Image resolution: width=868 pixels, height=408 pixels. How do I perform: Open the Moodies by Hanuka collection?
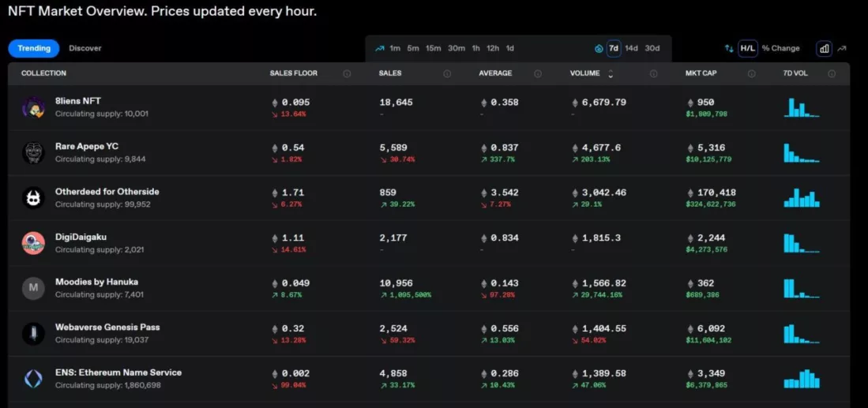[97, 282]
